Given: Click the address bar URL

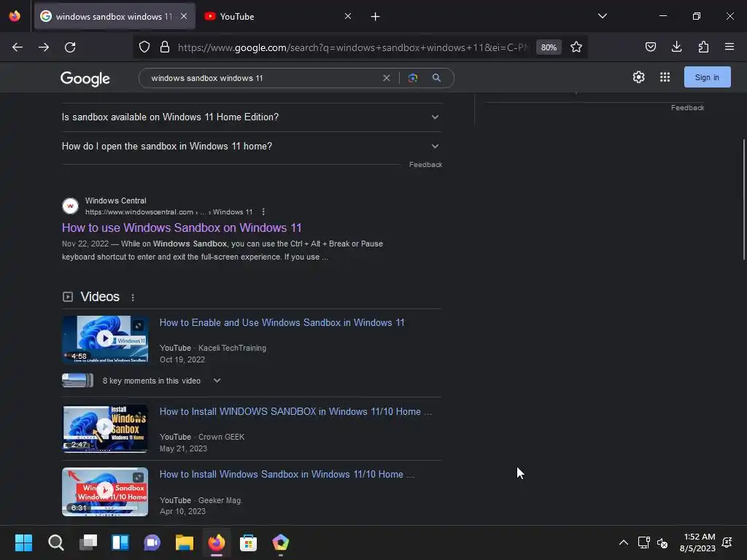Looking at the screenshot, I should [352, 47].
